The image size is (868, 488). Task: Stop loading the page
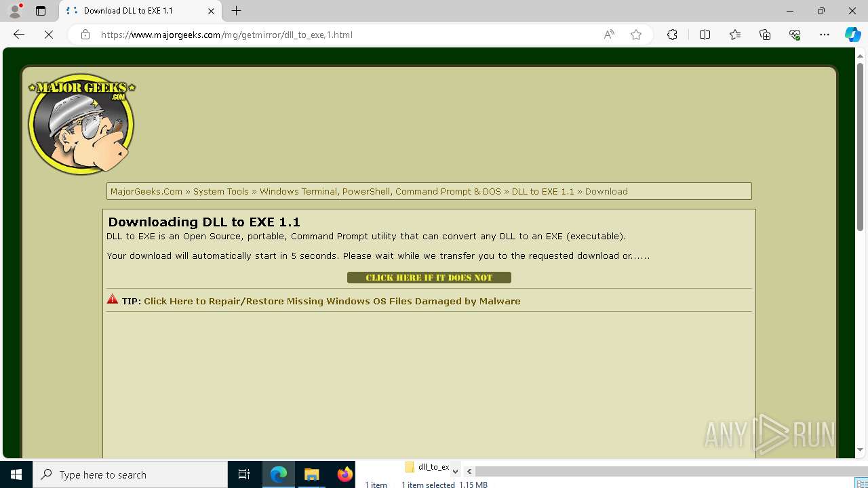(x=49, y=35)
